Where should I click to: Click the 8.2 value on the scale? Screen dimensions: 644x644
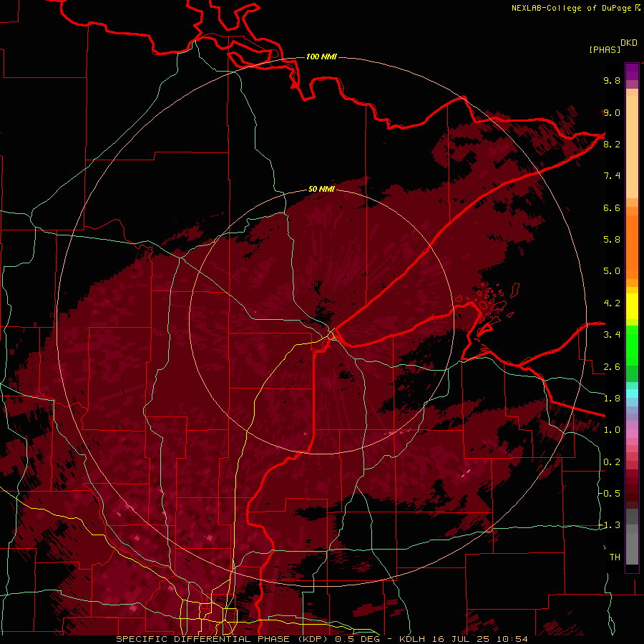612,144
